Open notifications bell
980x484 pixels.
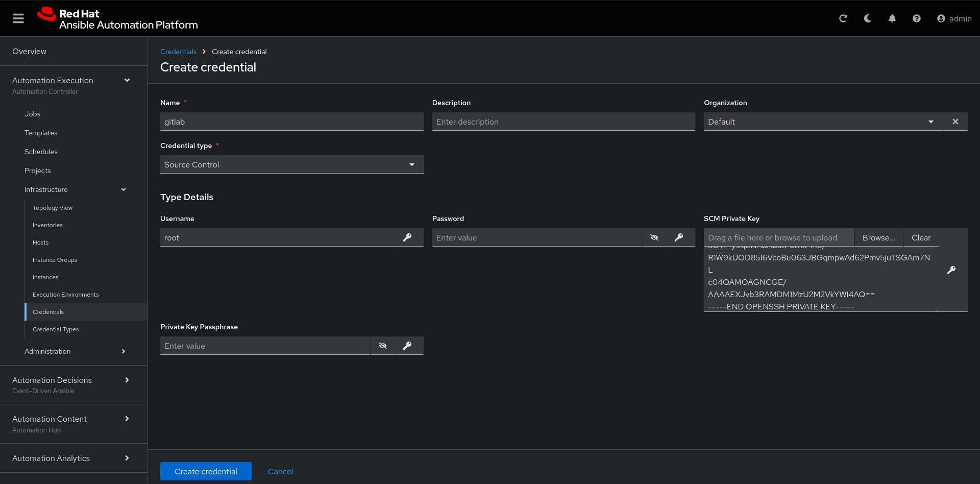coord(892,18)
